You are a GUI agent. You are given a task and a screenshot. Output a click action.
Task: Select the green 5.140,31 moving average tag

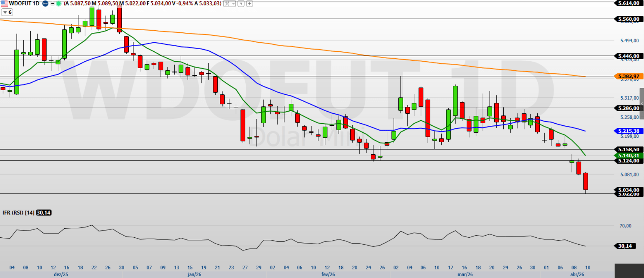[x=629, y=155]
